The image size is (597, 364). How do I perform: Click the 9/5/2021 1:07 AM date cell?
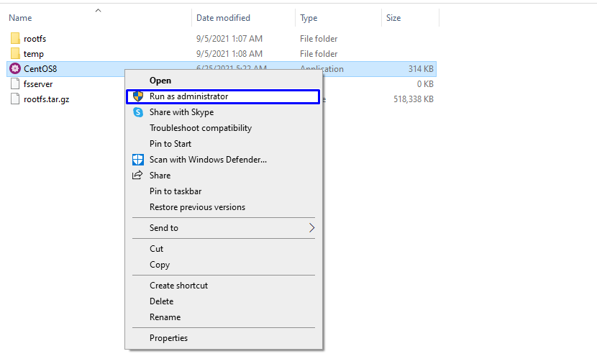click(x=229, y=39)
